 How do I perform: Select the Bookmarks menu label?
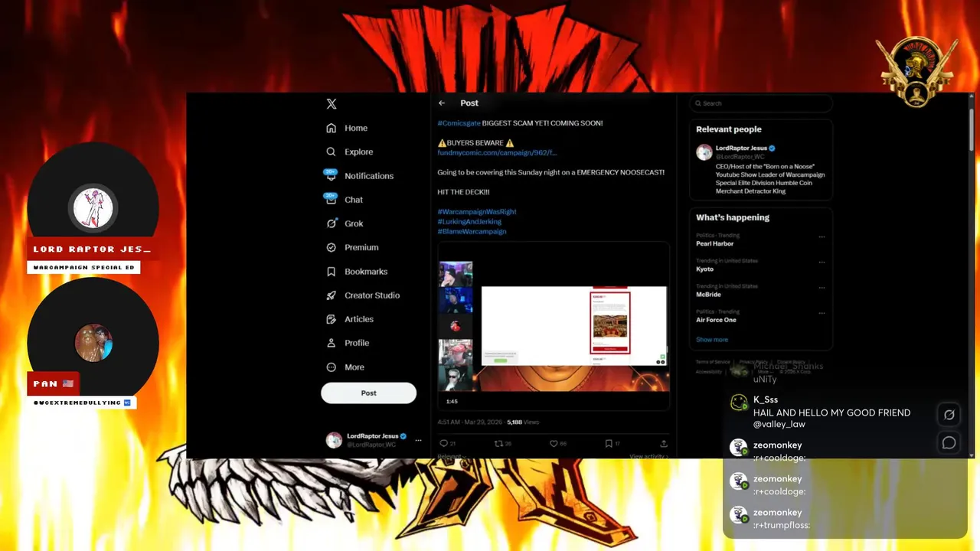[366, 271]
